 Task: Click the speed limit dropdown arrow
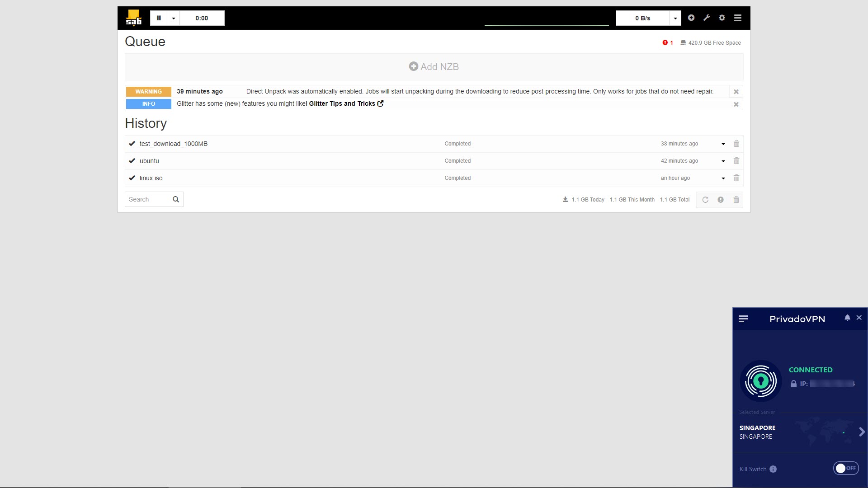click(x=674, y=18)
